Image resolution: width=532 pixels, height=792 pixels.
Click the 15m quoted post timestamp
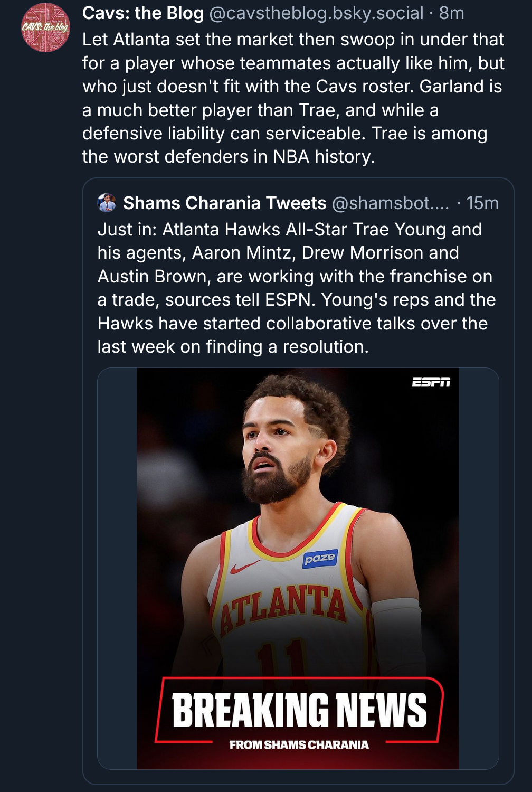point(482,203)
